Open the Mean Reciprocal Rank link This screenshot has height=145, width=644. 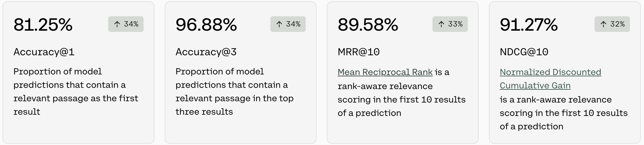[385, 72]
